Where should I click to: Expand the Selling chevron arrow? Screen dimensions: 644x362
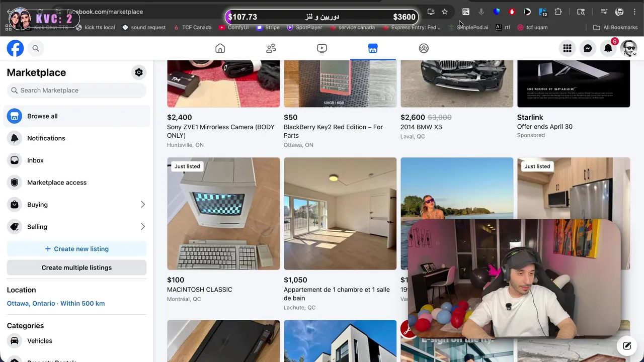142,227
